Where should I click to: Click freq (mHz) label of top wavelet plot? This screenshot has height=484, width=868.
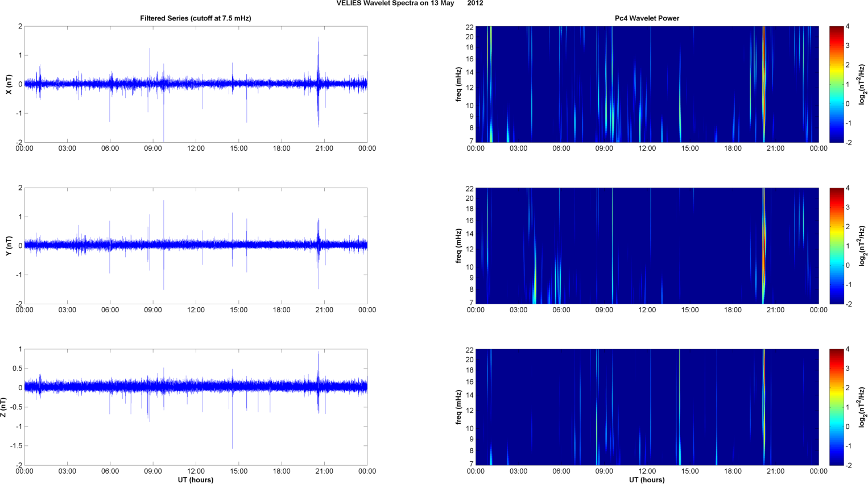point(458,84)
